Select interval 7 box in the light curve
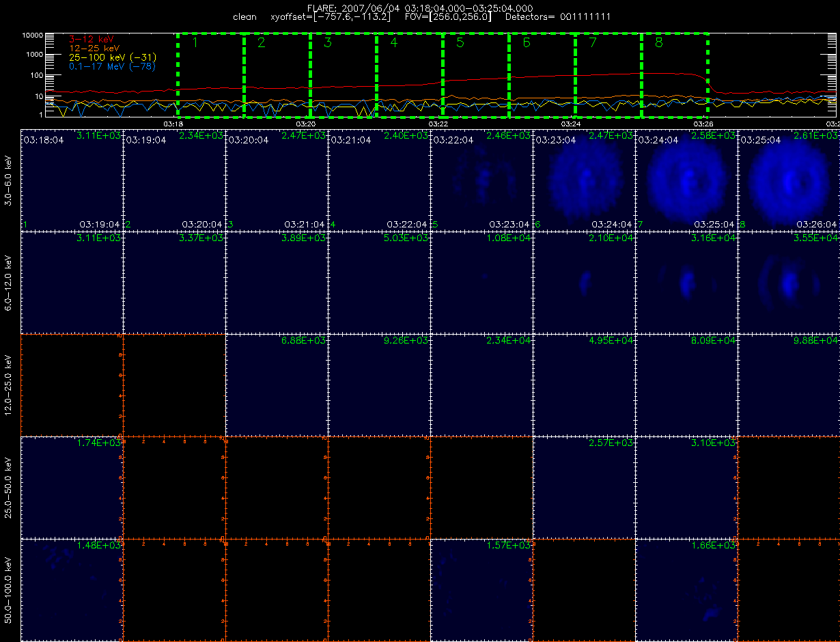The image size is (840, 642). coord(608,74)
